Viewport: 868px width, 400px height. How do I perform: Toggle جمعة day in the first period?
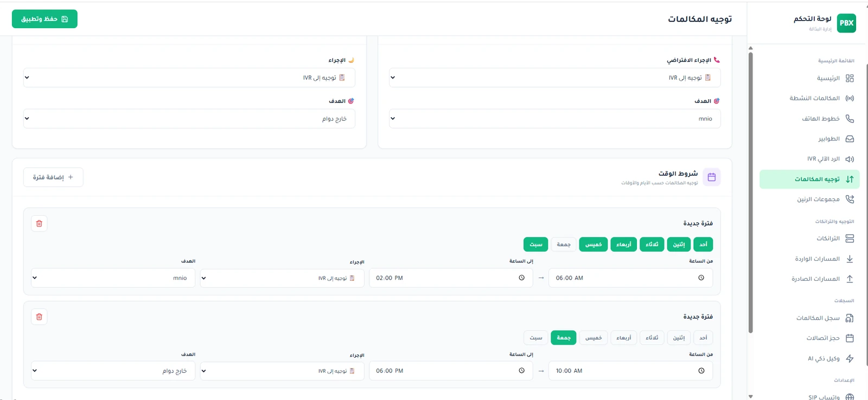click(564, 244)
